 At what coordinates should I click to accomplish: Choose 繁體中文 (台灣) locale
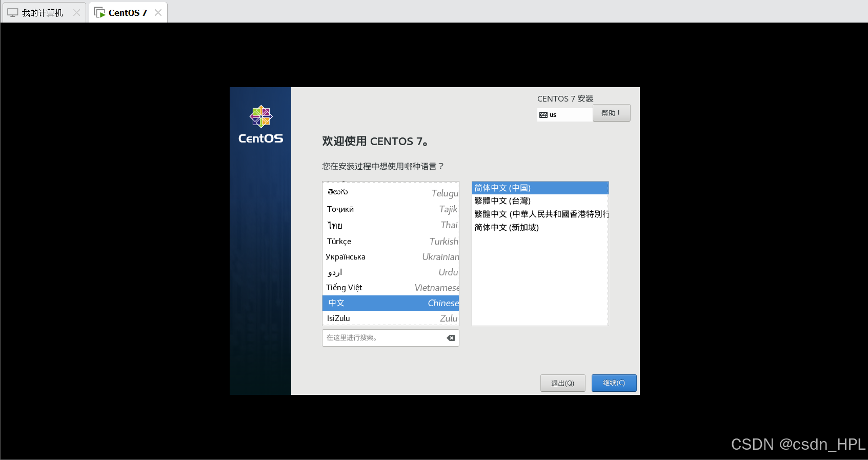tap(540, 201)
